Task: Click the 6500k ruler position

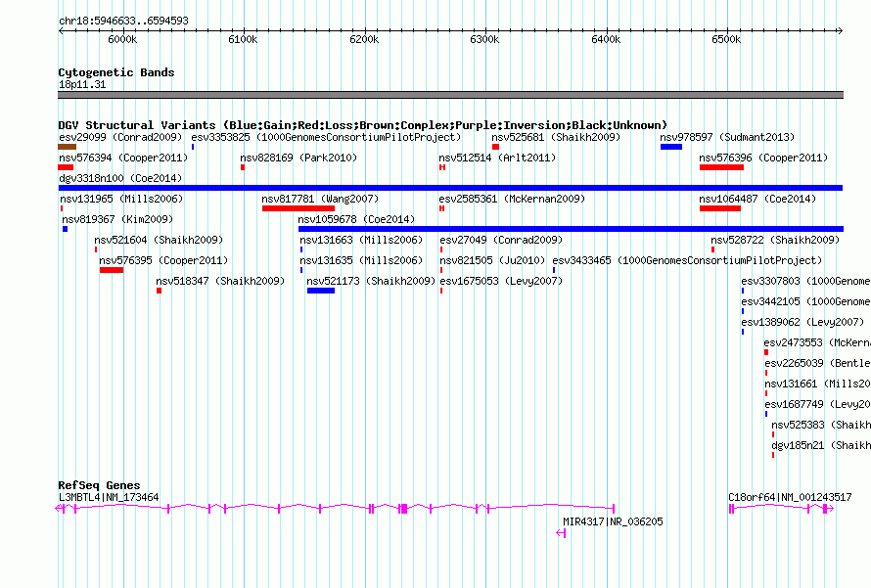Action: click(x=726, y=39)
